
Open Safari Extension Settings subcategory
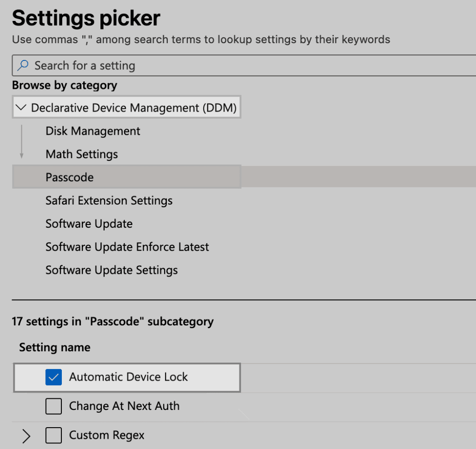click(109, 201)
